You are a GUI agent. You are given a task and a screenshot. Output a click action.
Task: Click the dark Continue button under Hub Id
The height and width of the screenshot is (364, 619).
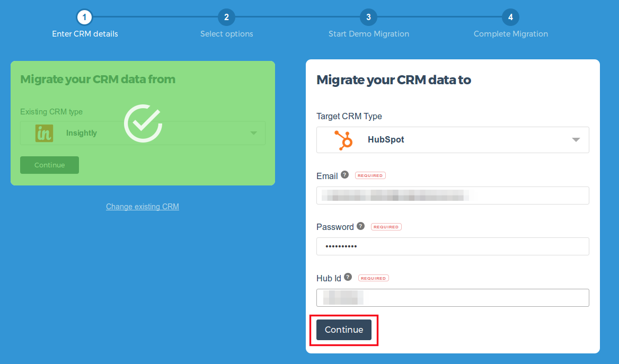(x=344, y=330)
